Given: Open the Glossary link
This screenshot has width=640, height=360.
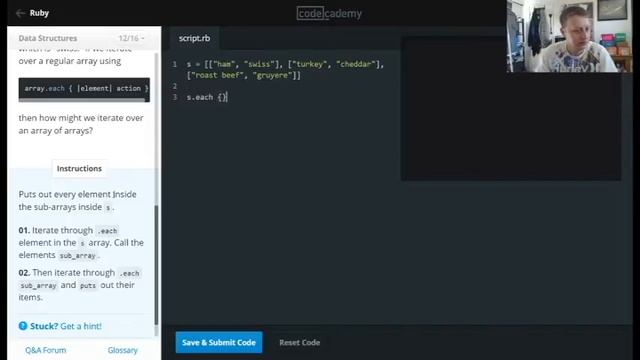Looking at the screenshot, I should coord(122,350).
